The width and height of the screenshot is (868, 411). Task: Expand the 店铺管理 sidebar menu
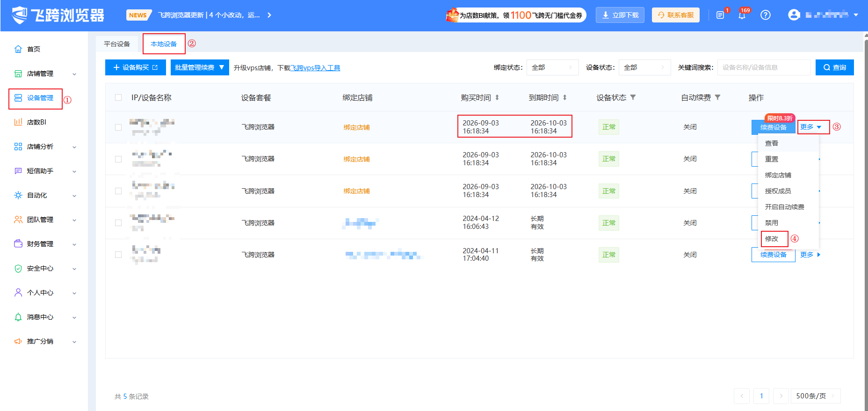(74, 74)
